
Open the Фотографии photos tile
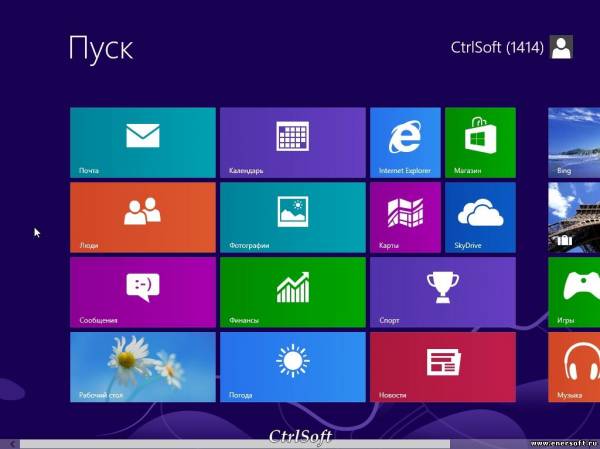[x=293, y=217]
